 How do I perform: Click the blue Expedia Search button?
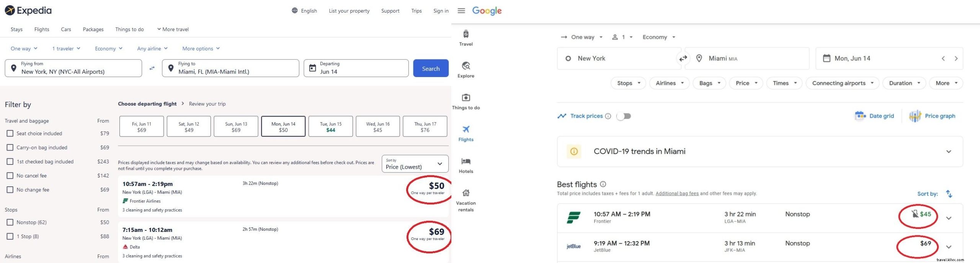pos(431,69)
